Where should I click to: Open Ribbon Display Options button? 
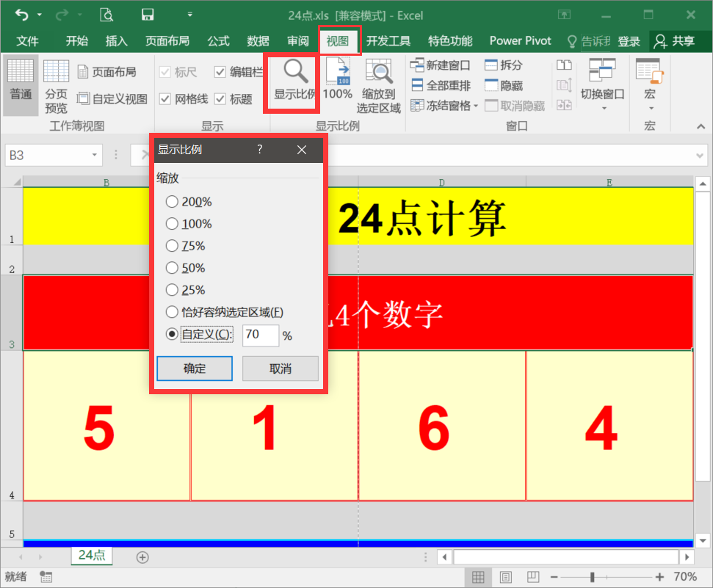565,15
